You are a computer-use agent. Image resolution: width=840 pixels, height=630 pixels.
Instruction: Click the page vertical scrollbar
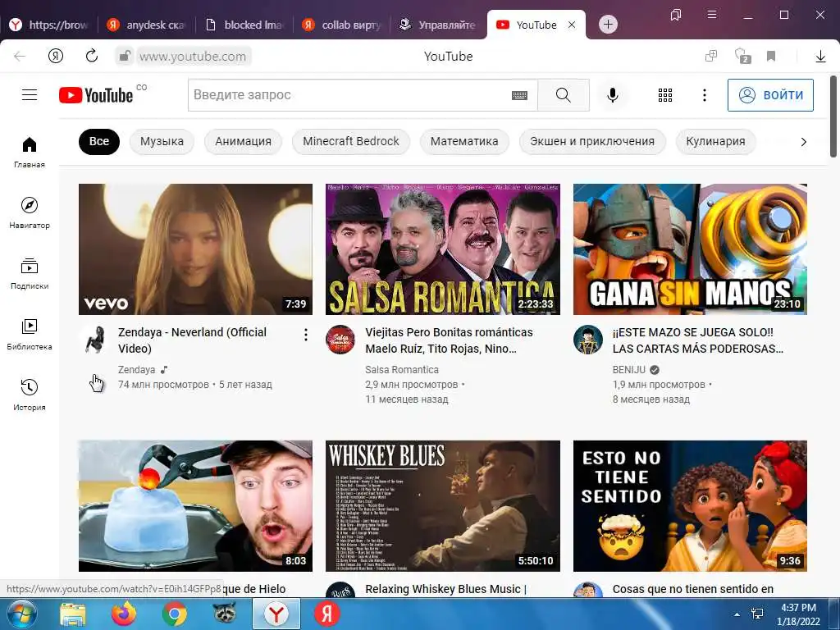pos(833,116)
